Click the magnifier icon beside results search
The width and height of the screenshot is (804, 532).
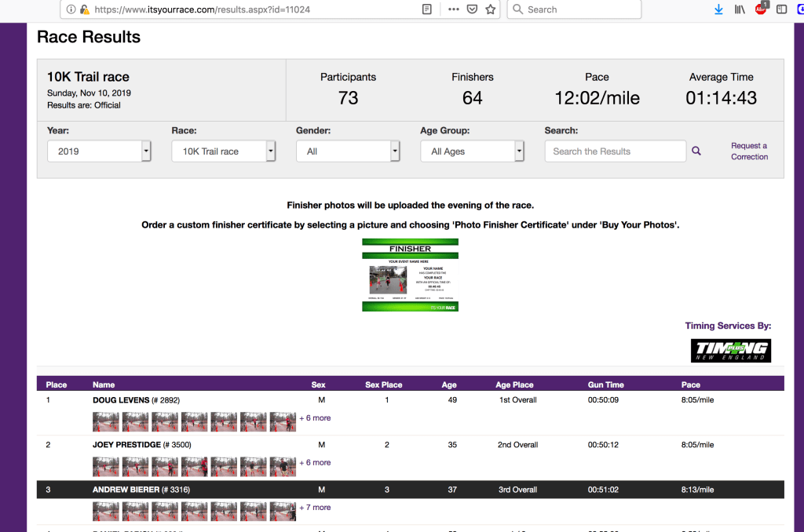click(696, 151)
